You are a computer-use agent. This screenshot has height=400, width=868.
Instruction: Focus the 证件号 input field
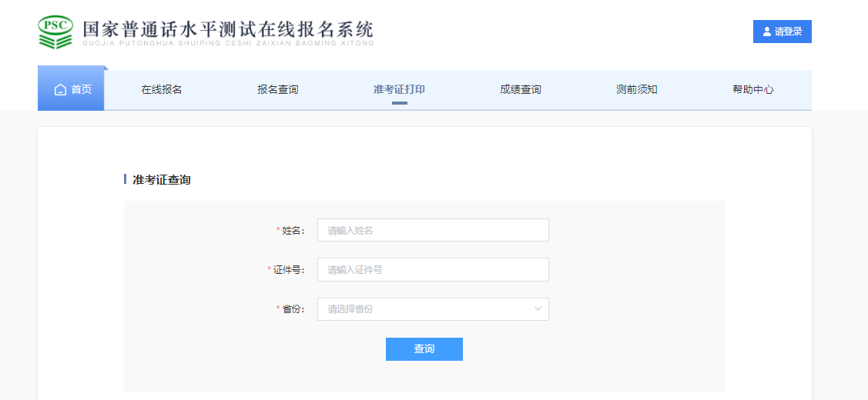433,269
